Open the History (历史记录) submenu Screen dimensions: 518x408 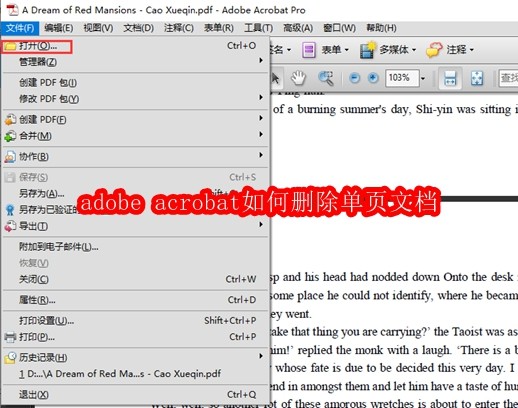coord(135,357)
